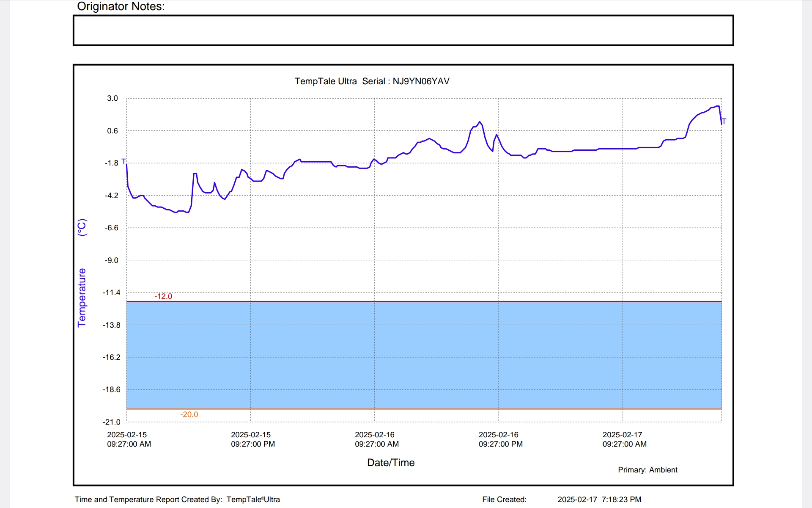This screenshot has height=508, width=812.
Task: Click x-axis label 2025-02-16 09:27:00 AM
Action: click(377, 439)
